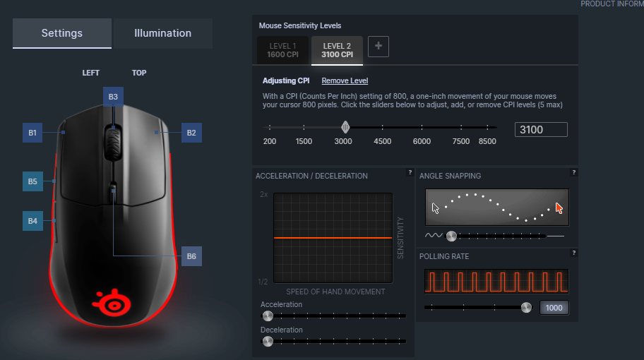The width and height of the screenshot is (644, 360).
Task: Click the 7500 label on CPI slider
Action: click(x=461, y=141)
